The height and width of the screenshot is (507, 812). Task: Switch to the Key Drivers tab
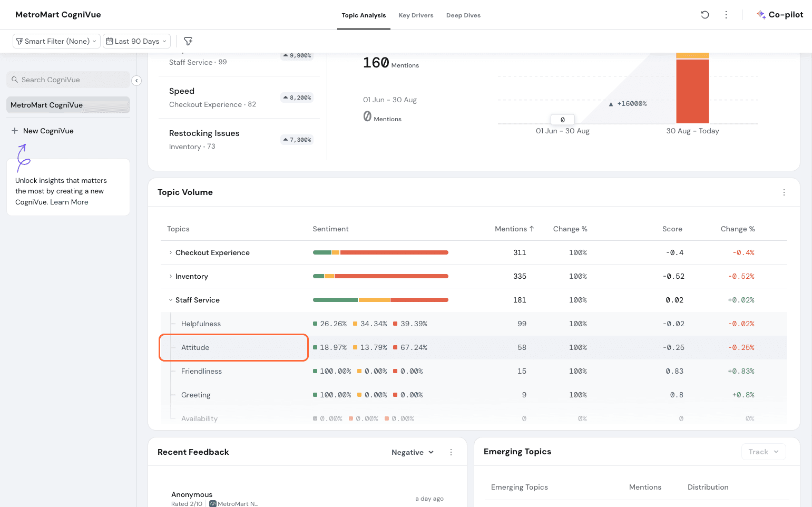(x=416, y=15)
